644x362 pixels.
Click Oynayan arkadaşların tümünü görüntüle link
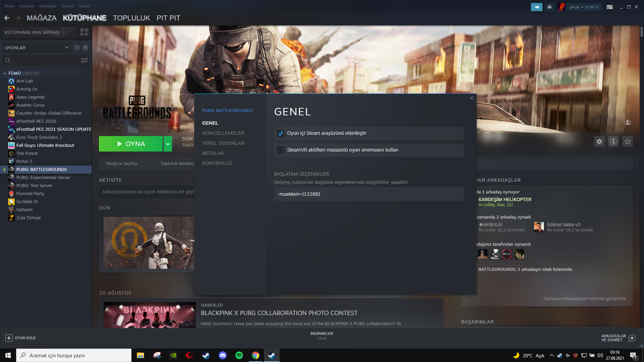click(584, 298)
